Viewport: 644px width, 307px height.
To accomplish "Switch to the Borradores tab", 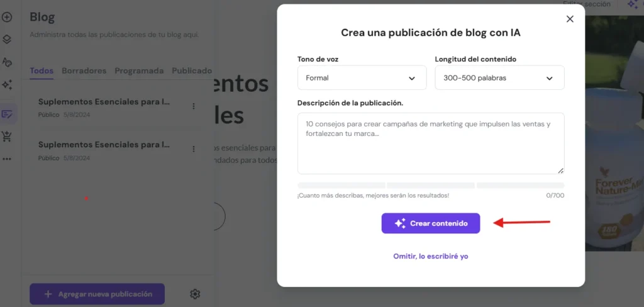I will [x=84, y=71].
